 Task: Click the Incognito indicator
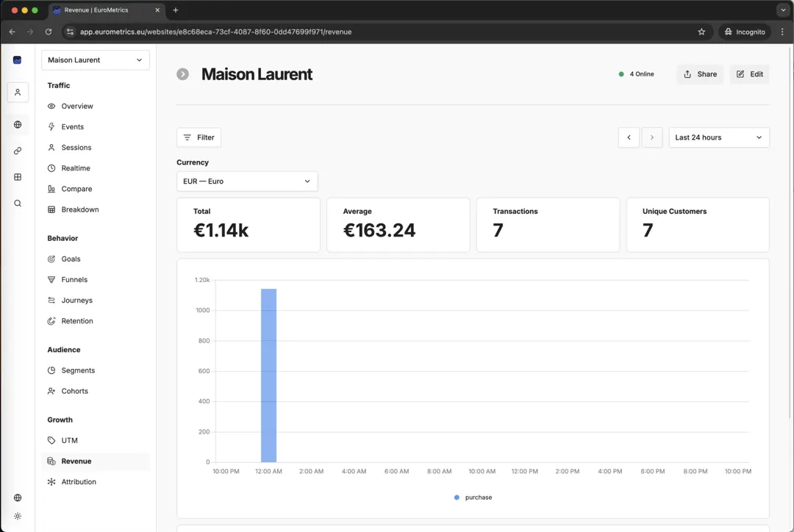(744, 32)
